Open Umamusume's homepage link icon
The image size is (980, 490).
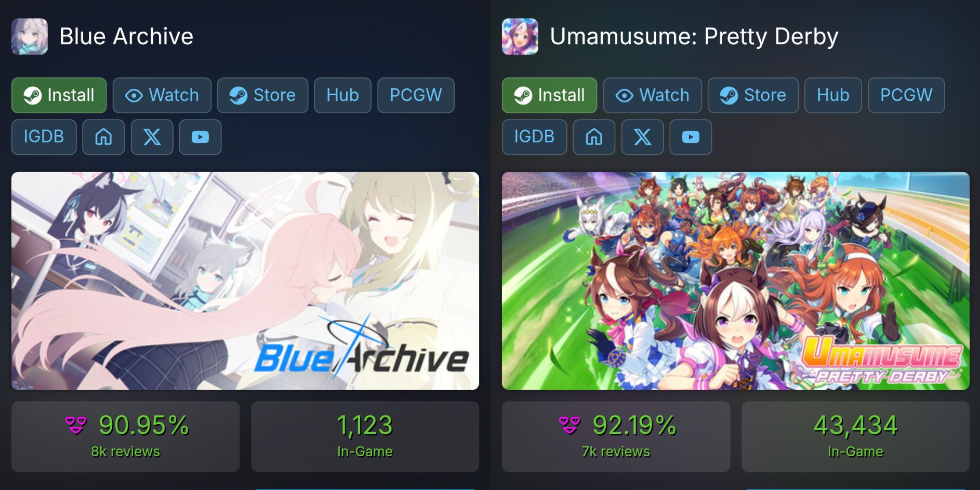pos(594,137)
